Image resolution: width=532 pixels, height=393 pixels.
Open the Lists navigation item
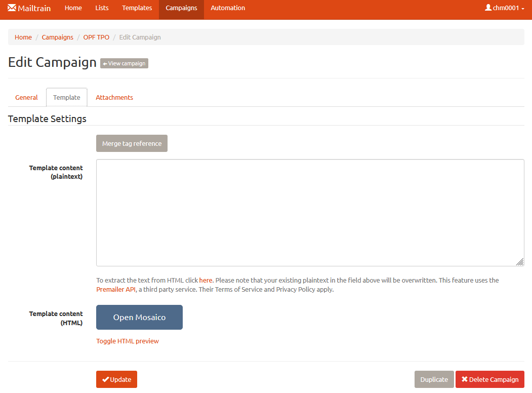(102, 8)
